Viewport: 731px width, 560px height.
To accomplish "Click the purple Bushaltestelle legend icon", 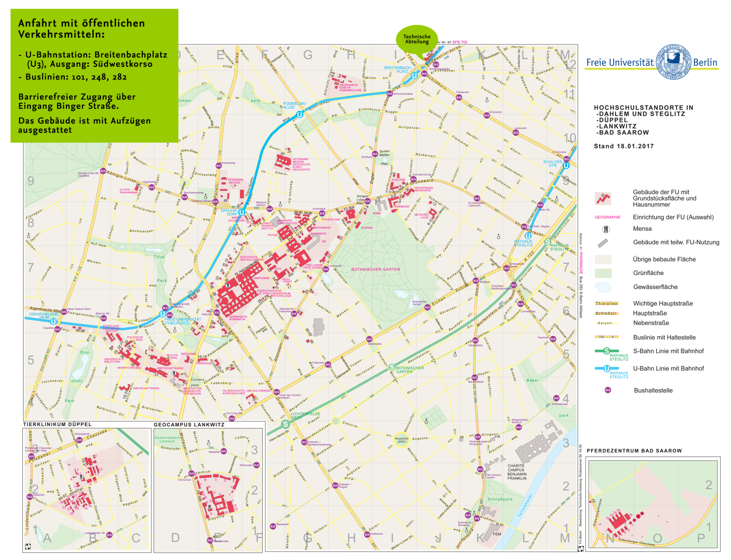I will pyautogui.click(x=607, y=390).
